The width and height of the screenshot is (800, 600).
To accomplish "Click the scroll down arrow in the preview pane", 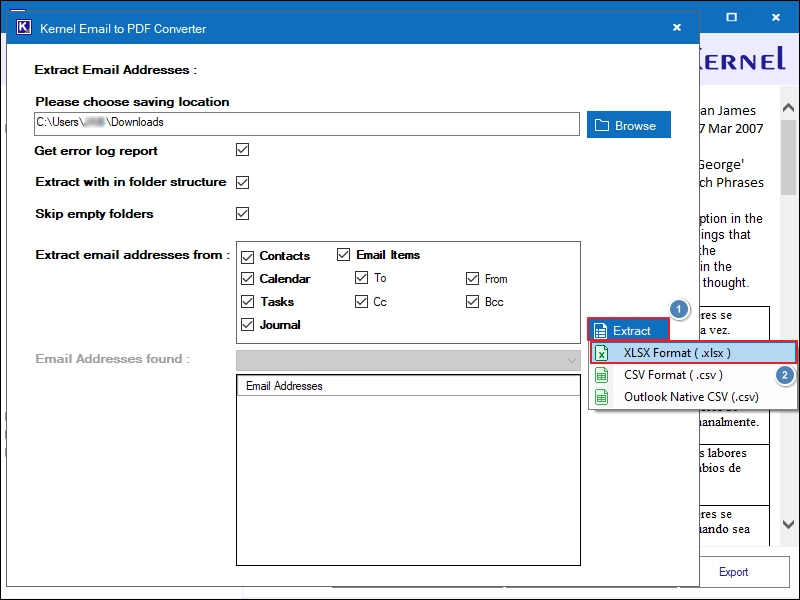I will (788, 524).
